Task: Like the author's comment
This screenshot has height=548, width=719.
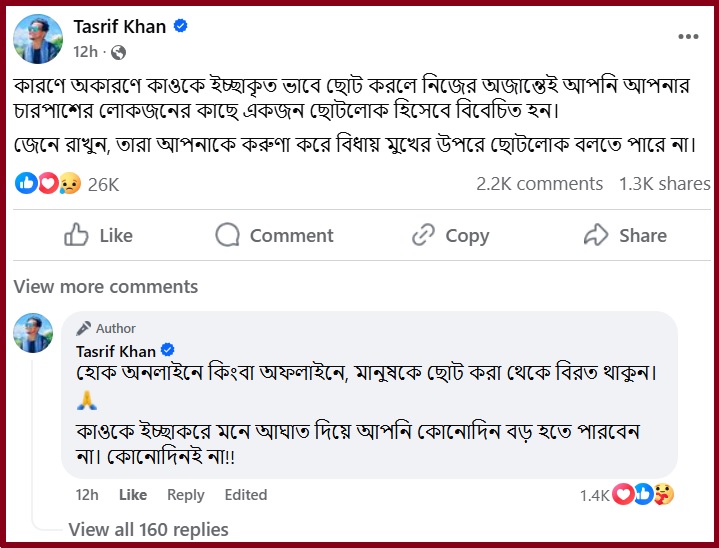Action: point(133,495)
